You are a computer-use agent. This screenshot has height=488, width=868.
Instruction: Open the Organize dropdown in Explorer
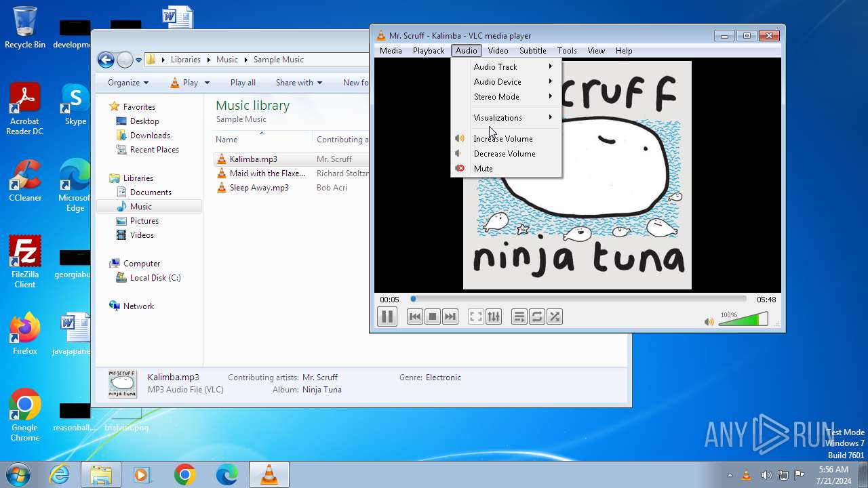127,83
